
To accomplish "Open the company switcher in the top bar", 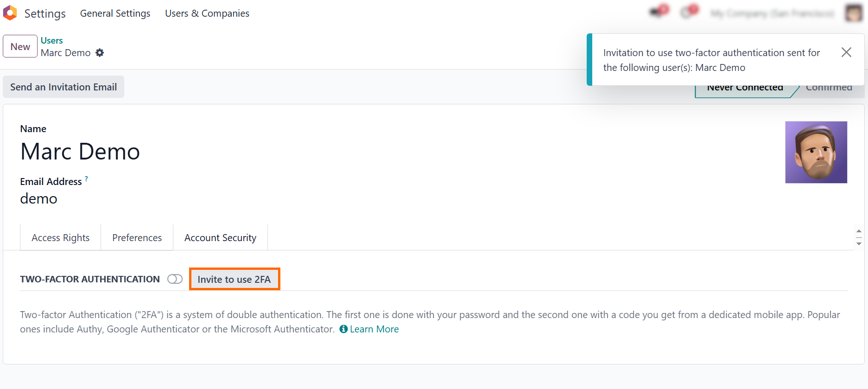I will click(772, 13).
